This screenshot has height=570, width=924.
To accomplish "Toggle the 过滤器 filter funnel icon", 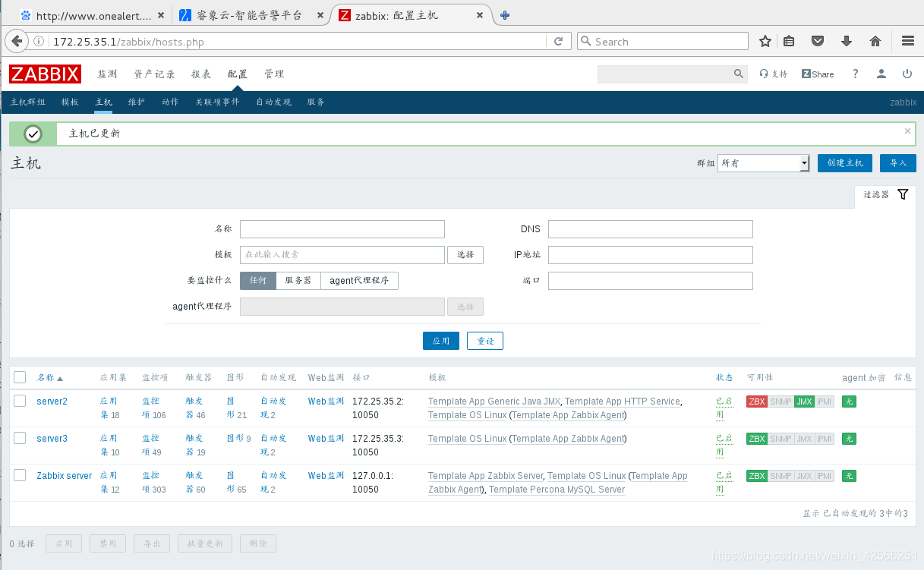I will (903, 194).
